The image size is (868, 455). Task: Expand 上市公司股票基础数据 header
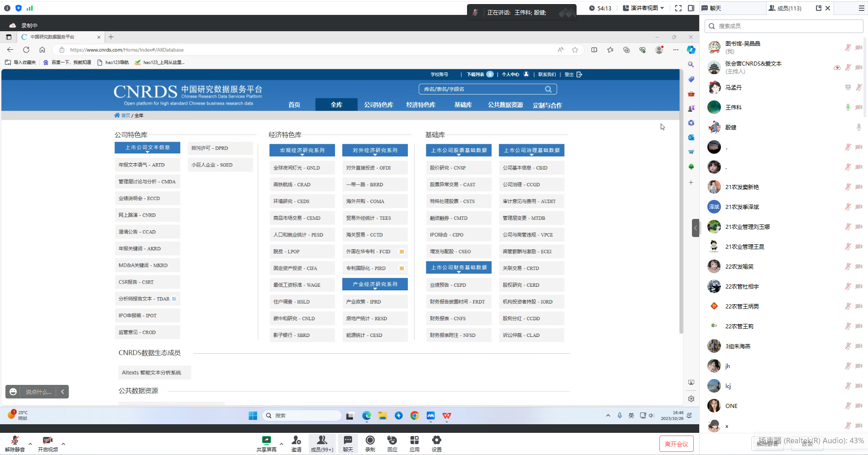tap(458, 151)
